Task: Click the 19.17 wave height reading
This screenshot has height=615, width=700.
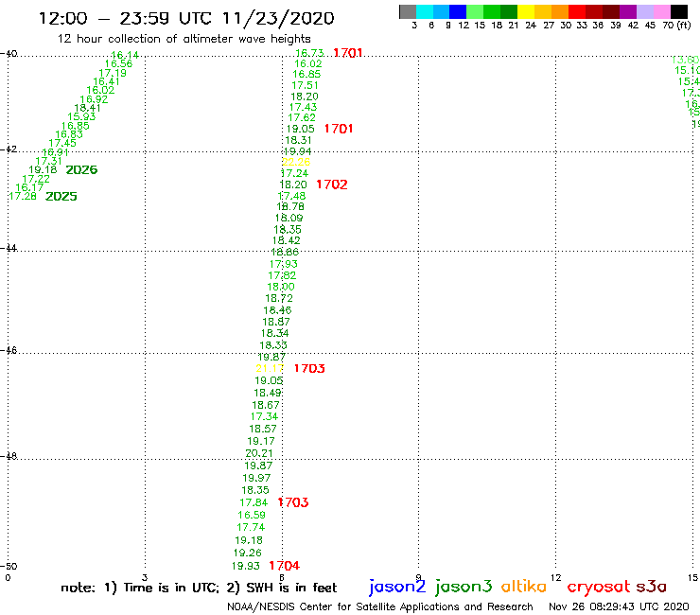Action: pos(261,441)
